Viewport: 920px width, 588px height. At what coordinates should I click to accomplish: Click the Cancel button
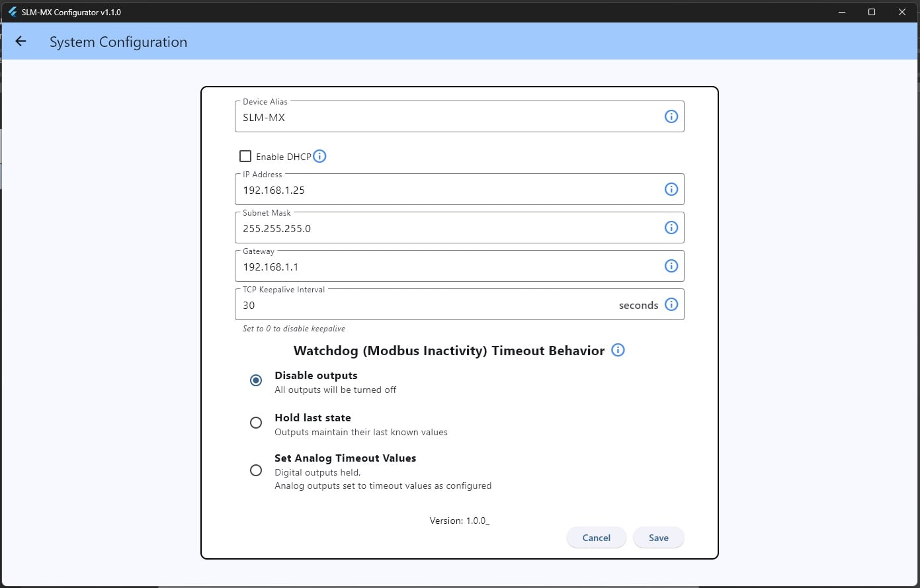(x=596, y=538)
